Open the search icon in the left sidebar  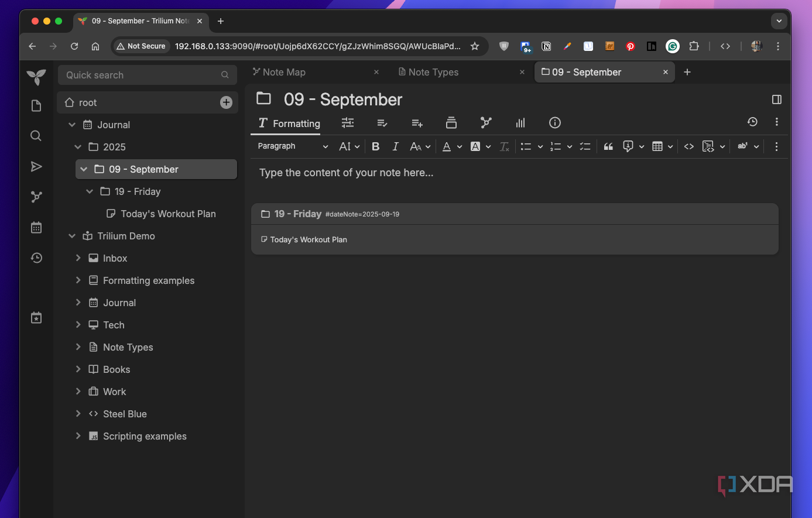coord(36,136)
